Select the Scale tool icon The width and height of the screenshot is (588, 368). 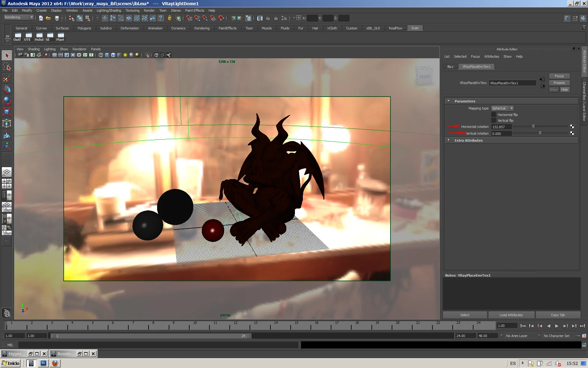7,112
